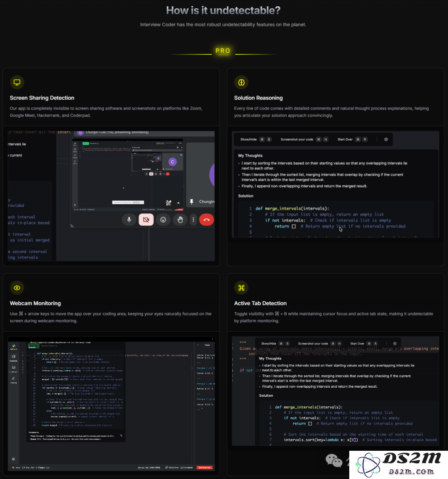The width and height of the screenshot is (448, 479).
Task: Click the Drawing pen icon in the Webcam Monitoring sidebar
Action: pos(13,379)
